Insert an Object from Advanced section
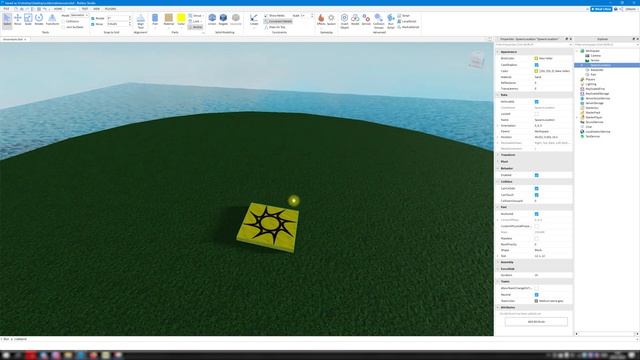Screen dimensions: 640x360 [344, 21]
